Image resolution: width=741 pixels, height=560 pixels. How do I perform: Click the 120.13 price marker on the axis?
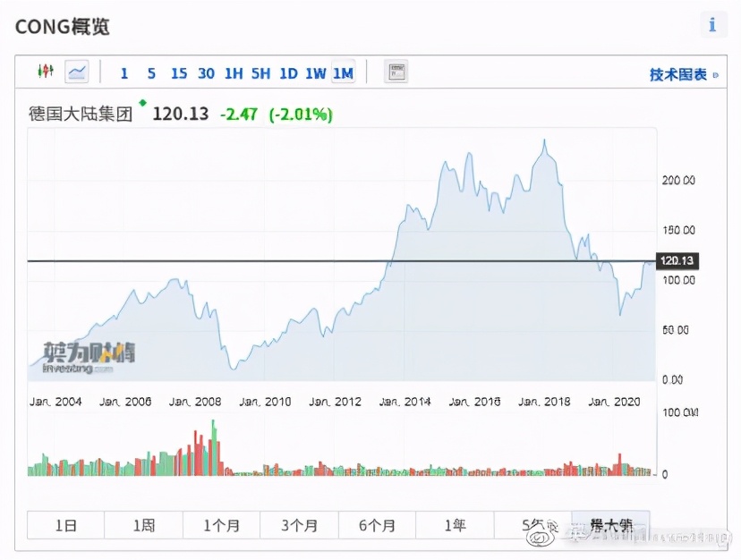(x=677, y=261)
